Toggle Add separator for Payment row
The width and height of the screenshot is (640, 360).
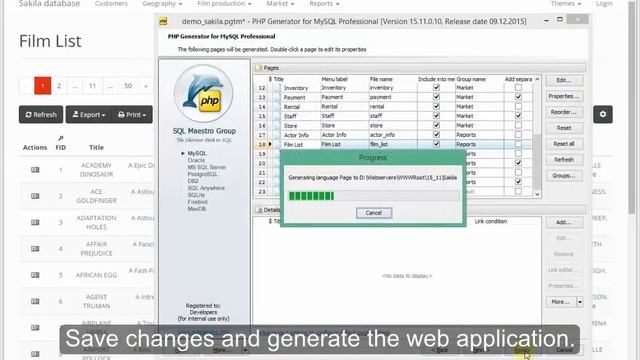click(x=518, y=97)
